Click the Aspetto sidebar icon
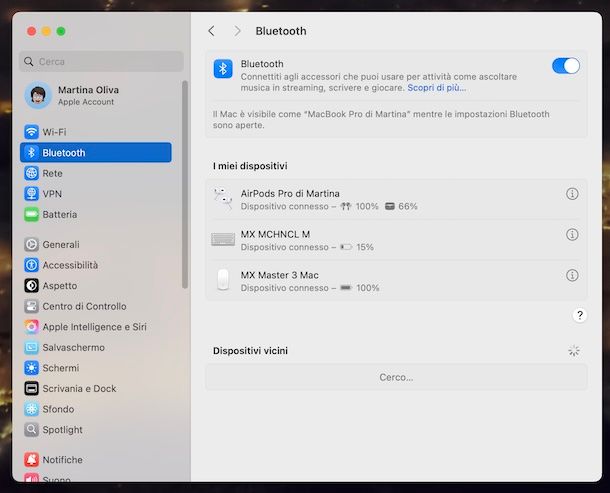 32,286
